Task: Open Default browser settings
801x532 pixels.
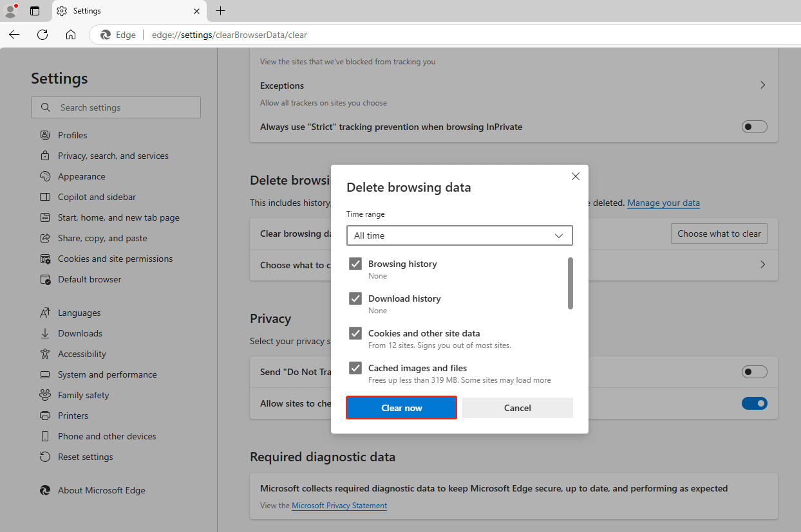Action: coord(90,279)
